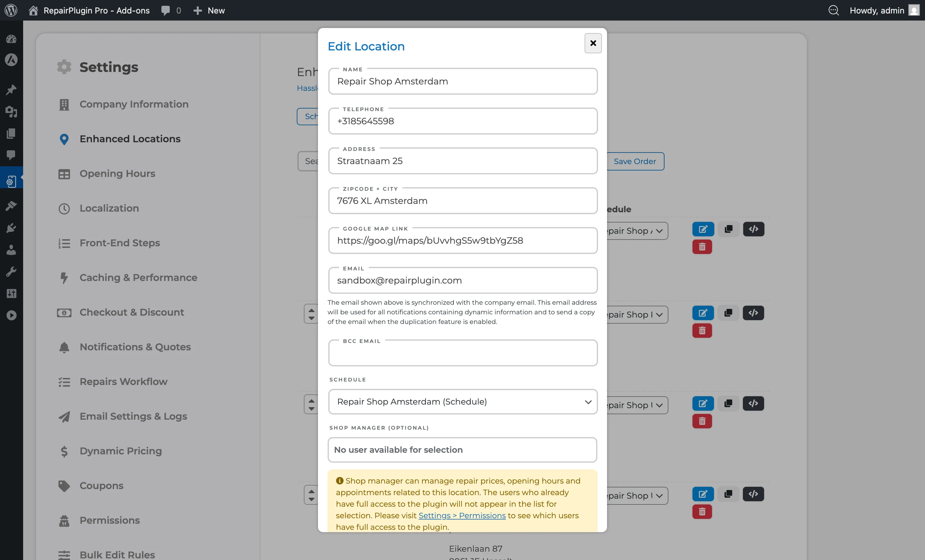The image size is (925, 560).
Task: Click the red delete trash icon in first row
Action: (x=702, y=247)
